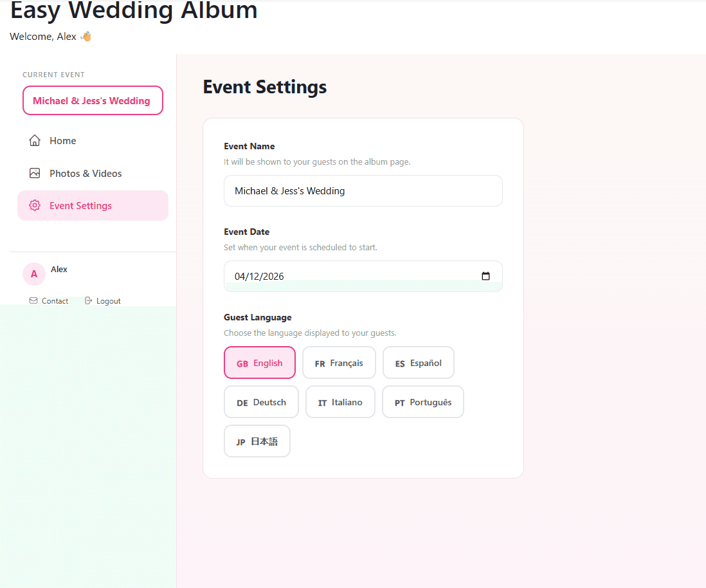Screen dimensions: 706x588
Task: Click the Logout link
Action: (108, 300)
